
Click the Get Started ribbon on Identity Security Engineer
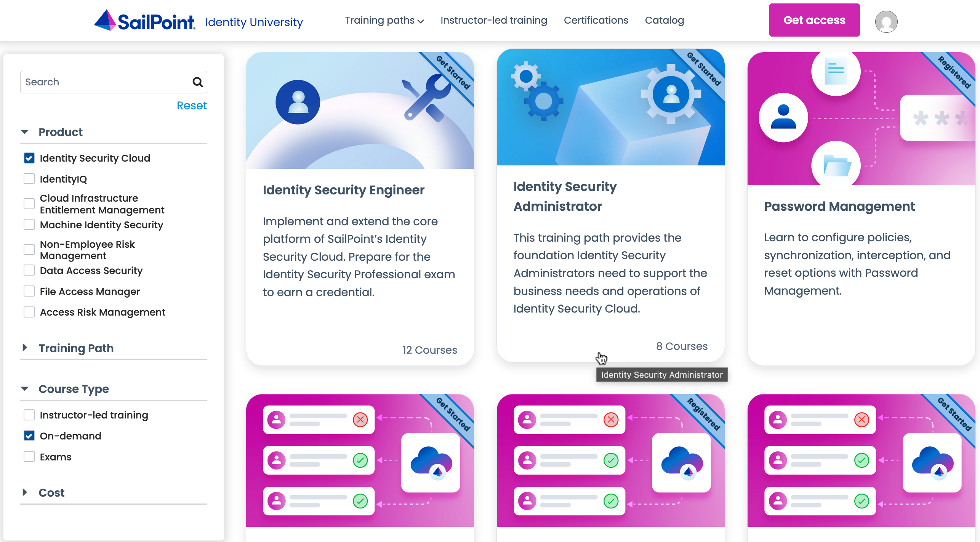tap(453, 72)
